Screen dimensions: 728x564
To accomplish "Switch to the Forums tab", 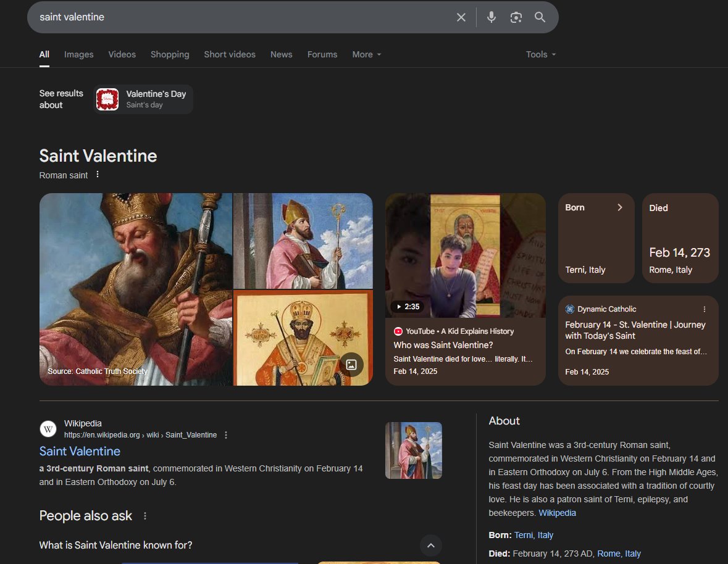I will tap(322, 54).
